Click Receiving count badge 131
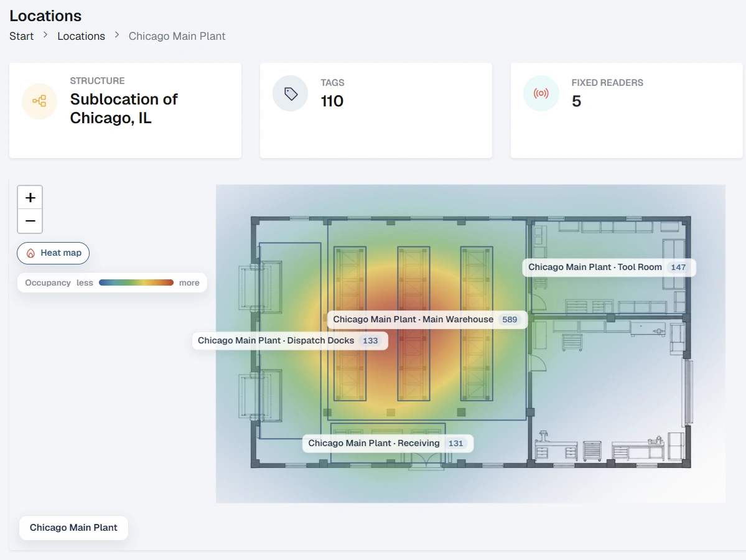Image resolution: width=746 pixels, height=560 pixels. pyautogui.click(x=455, y=444)
